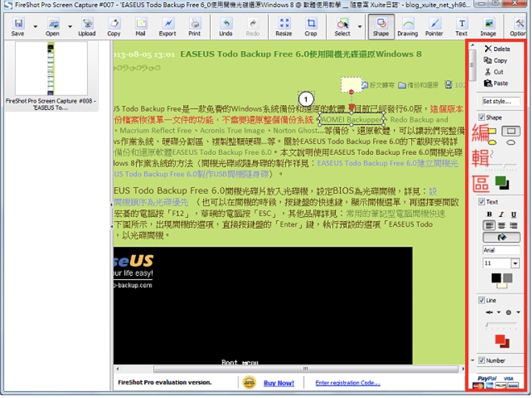Screen dimensions: 532x398
Task: Open the line start style dropdown
Action: click(499, 312)
